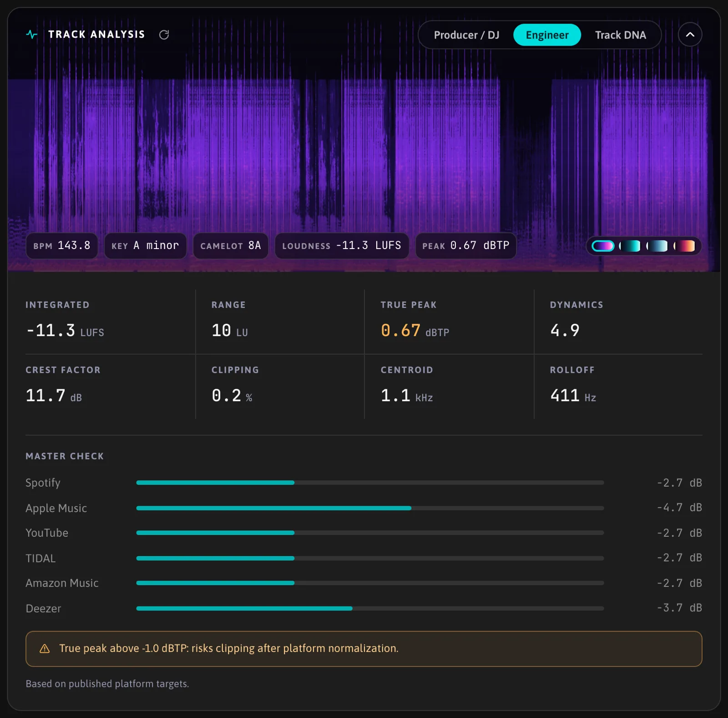Click the MASTER CHECK heading
This screenshot has height=718, width=728.
point(65,456)
